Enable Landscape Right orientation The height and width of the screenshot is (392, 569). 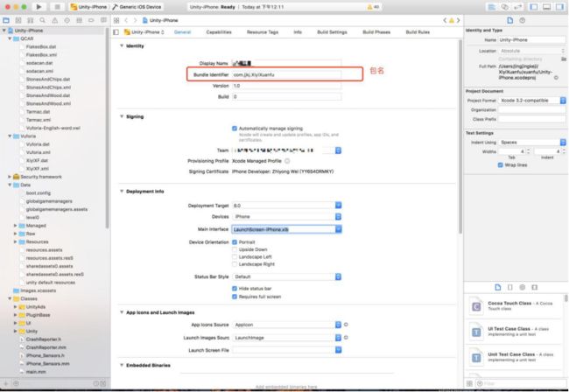click(x=235, y=264)
